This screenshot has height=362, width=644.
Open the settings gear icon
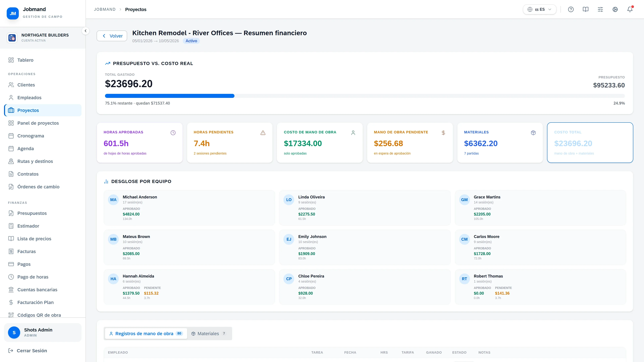point(615,10)
